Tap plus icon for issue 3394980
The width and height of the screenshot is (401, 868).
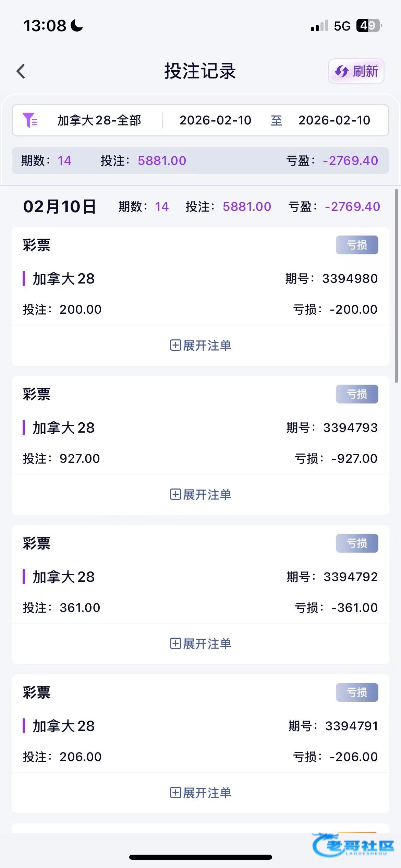coord(175,345)
